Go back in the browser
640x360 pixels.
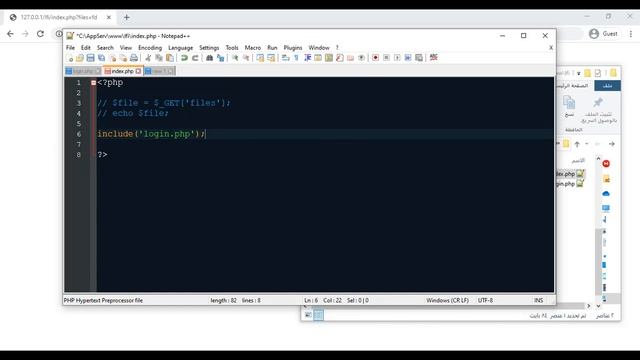coord(10,33)
